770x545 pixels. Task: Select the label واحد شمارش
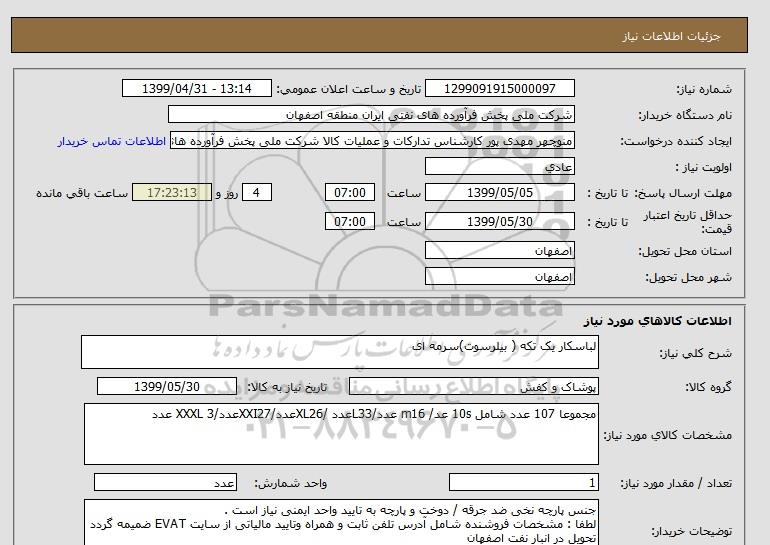click(291, 483)
